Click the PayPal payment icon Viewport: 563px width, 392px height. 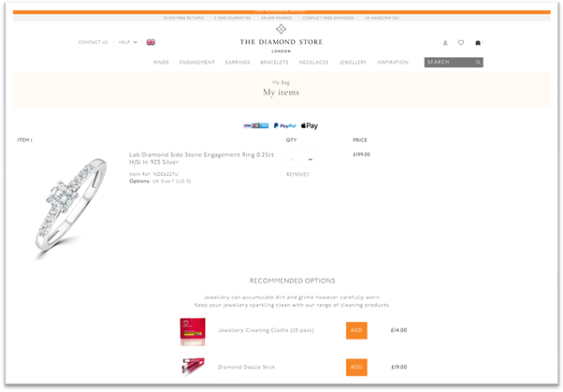click(x=285, y=125)
